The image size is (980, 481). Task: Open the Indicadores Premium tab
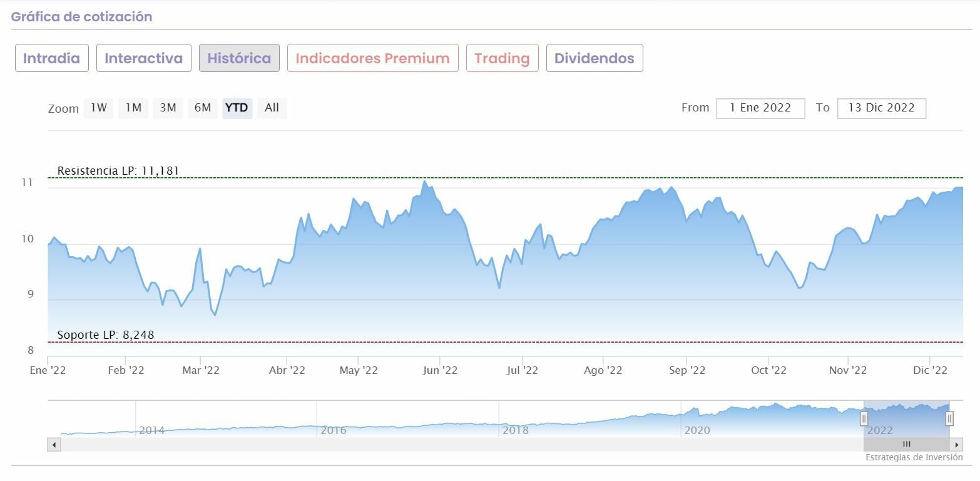372,58
